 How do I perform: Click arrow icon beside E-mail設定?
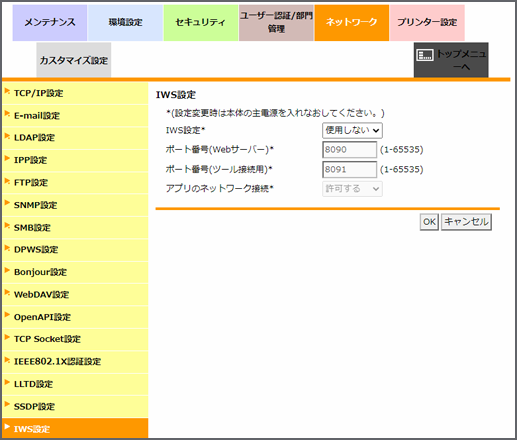[7, 113]
